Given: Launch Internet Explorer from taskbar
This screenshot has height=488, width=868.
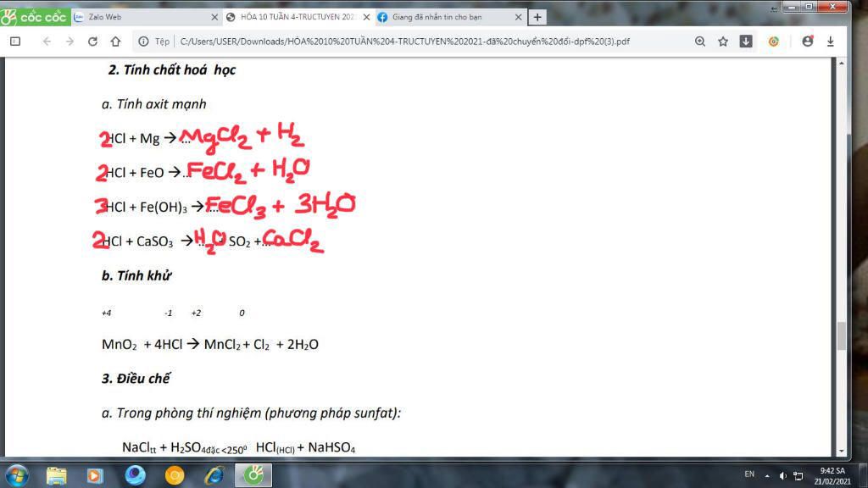Looking at the screenshot, I should (214, 475).
